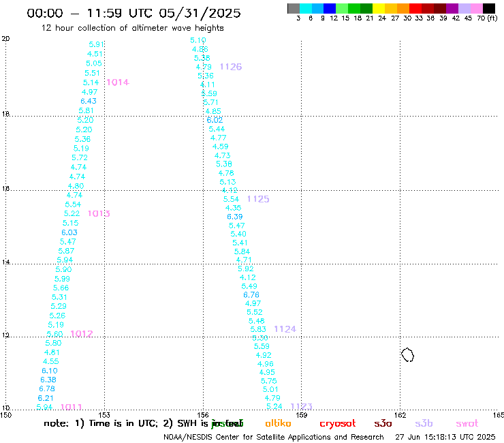The width and height of the screenshot is (504, 443).
Task: Click the NOAA/NESDIS credit line
Action: [274, 438]
